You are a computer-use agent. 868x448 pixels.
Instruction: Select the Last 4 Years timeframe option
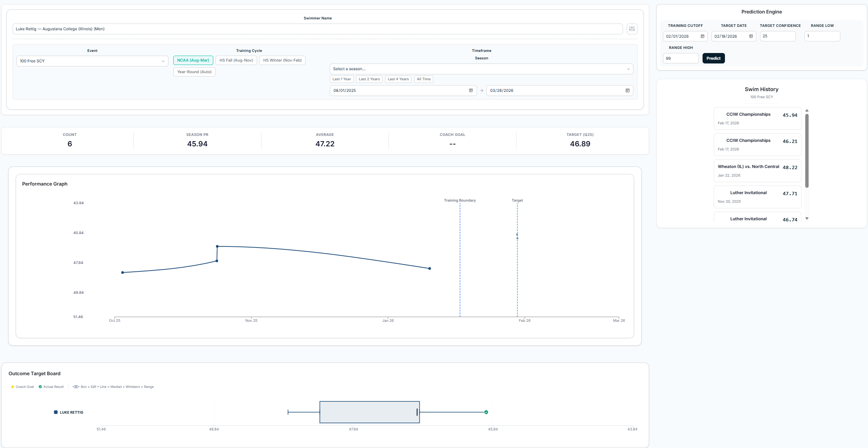click(398, 79)
